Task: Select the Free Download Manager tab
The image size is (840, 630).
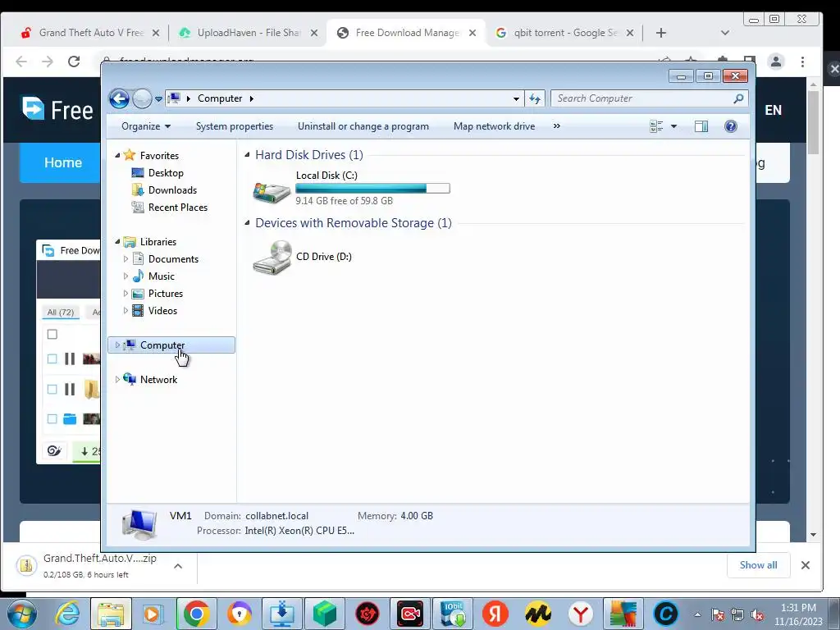Action: tap(407, 33)
